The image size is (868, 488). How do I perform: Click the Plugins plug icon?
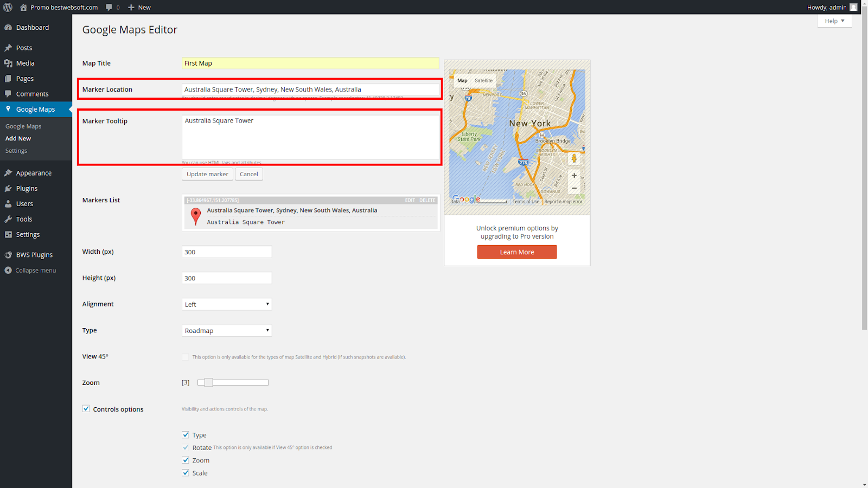pos(8,188)
